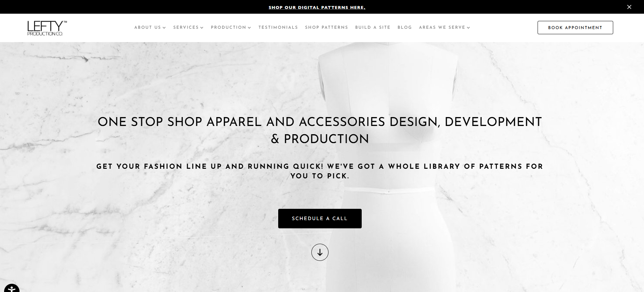Viewport: 644px width, 292px height.
Task: Click the Book Appointment button
Action: pos(575,28)
